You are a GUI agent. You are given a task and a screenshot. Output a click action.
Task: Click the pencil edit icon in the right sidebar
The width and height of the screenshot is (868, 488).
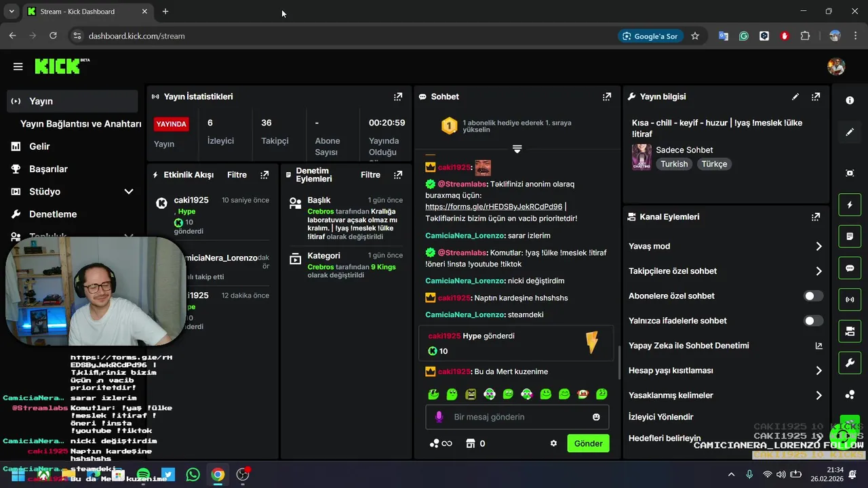[850, 132]
